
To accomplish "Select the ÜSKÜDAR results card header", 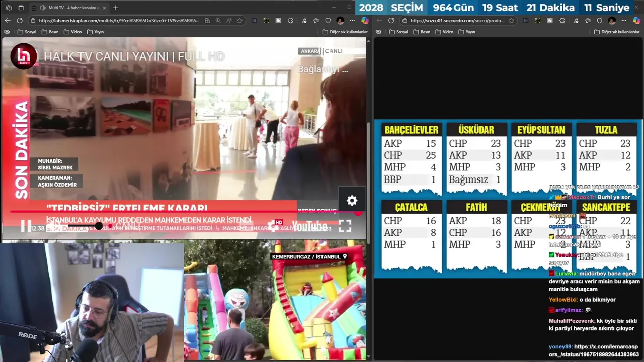I will [x=476, y=130].
